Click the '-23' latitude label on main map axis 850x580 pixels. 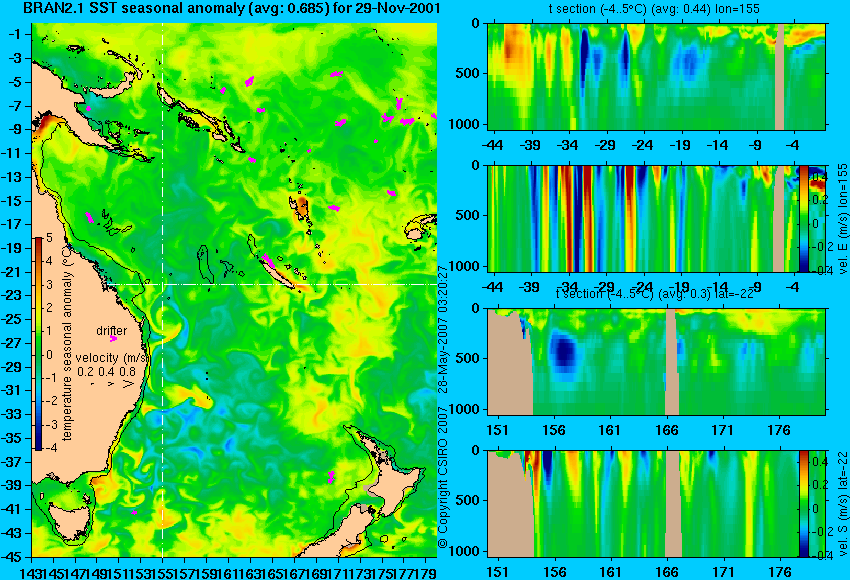tap(13, 295)
